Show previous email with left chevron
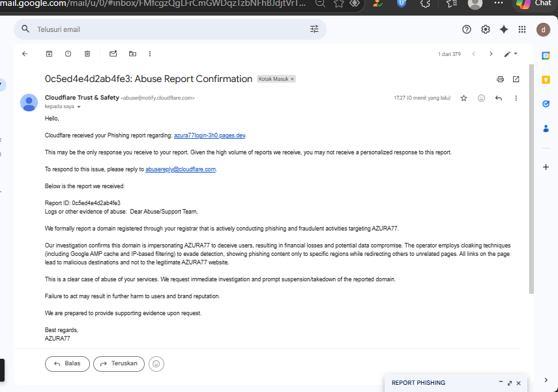 click(x=474, y=54)
